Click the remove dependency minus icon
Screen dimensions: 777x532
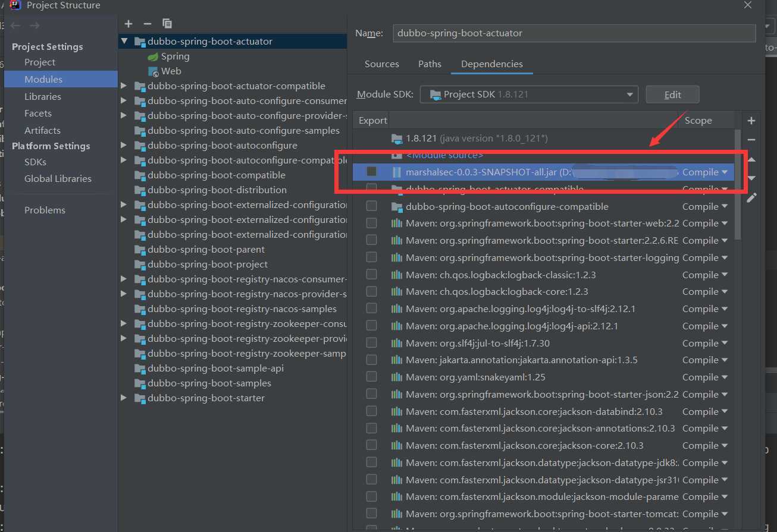(751, 140)
